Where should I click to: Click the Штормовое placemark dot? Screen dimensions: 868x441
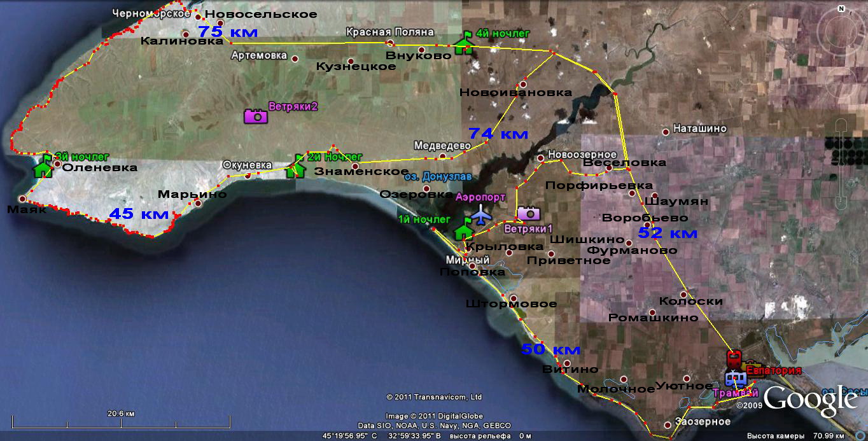click(514, 298)
